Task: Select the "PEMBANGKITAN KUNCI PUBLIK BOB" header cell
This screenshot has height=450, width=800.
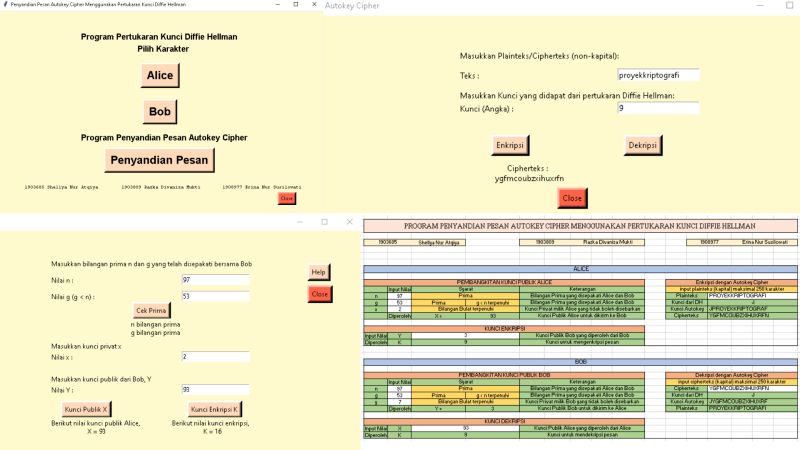Action: [x=504, y=375]
